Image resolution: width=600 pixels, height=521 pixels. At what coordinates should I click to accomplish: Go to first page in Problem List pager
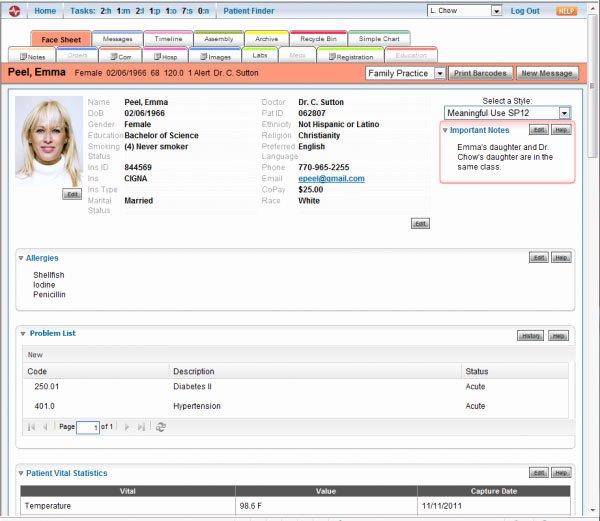coord(31,427)
